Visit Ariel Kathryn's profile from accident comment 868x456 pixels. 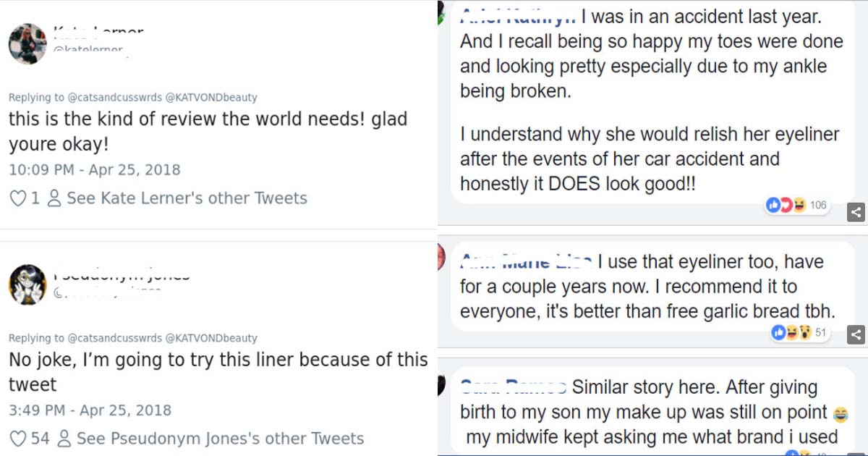[517, 14]
